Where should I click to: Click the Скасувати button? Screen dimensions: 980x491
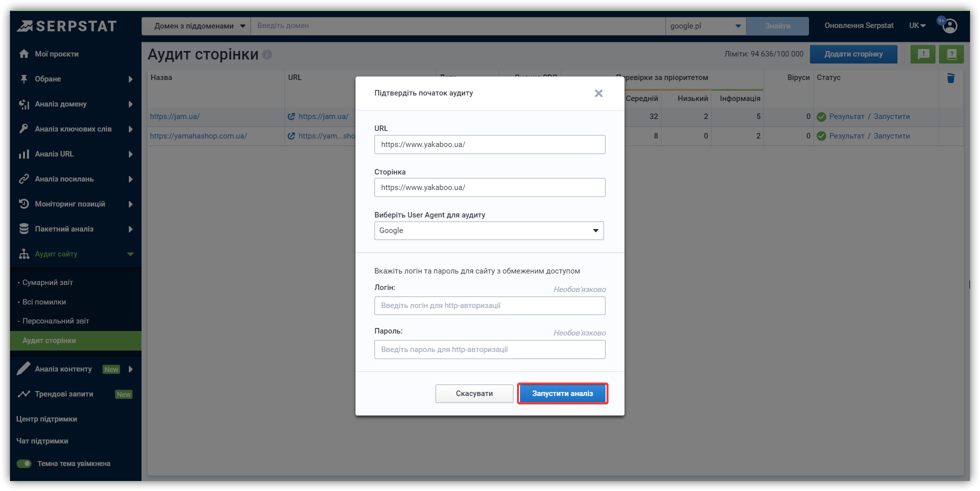pyautogui.click(x=474, y=393)
